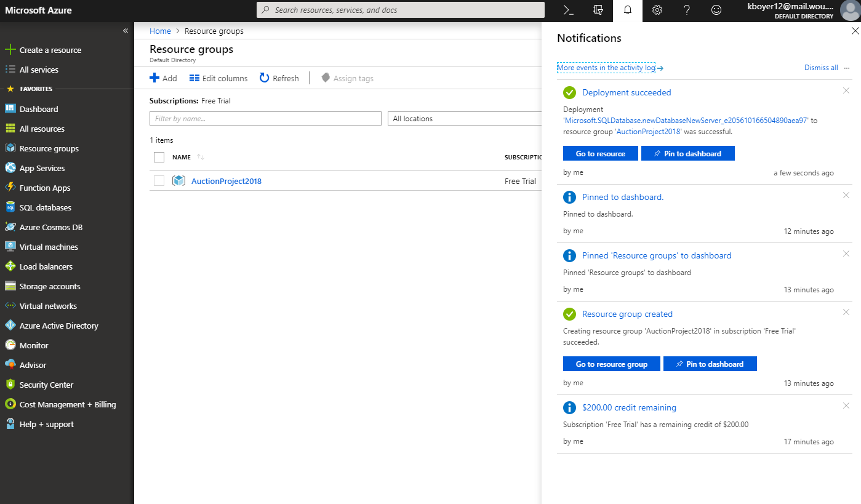Open All services in sidebar

(x=39, y=70)
